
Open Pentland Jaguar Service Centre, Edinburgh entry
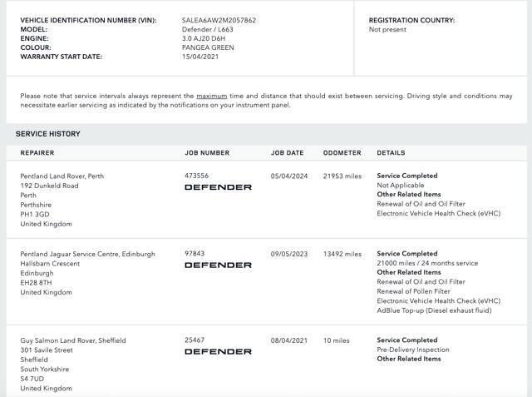(87, 254)
